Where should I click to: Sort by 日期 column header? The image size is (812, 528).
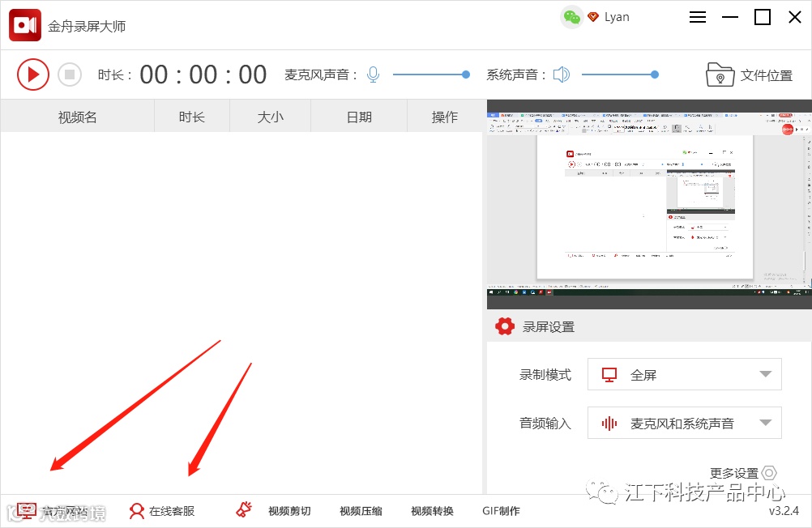click(359, 117)
